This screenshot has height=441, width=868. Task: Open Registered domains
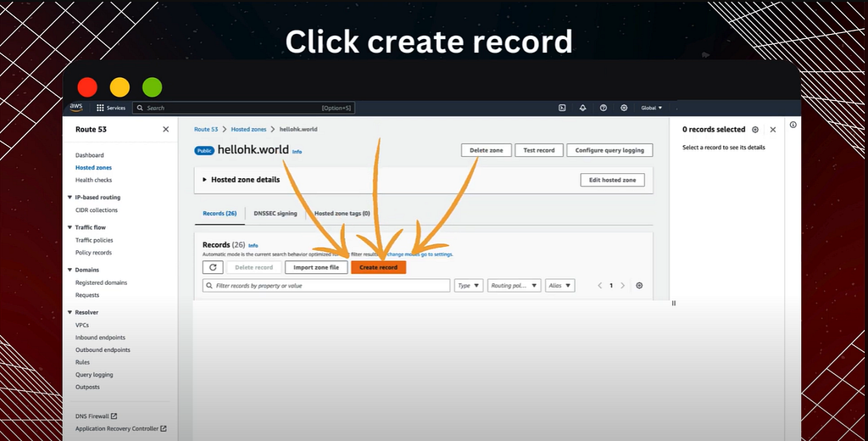point(102,282)
